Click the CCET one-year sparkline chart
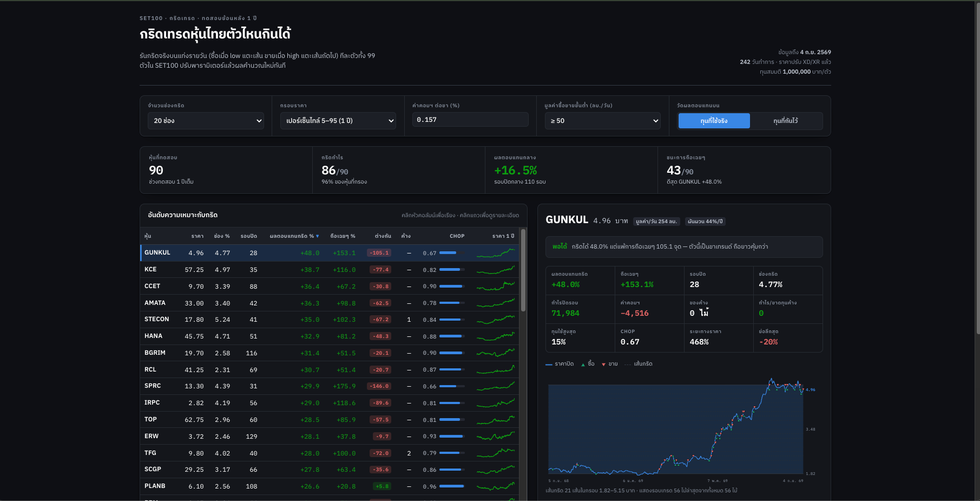This screenshot has width=980, height=501. coord(496,286)
